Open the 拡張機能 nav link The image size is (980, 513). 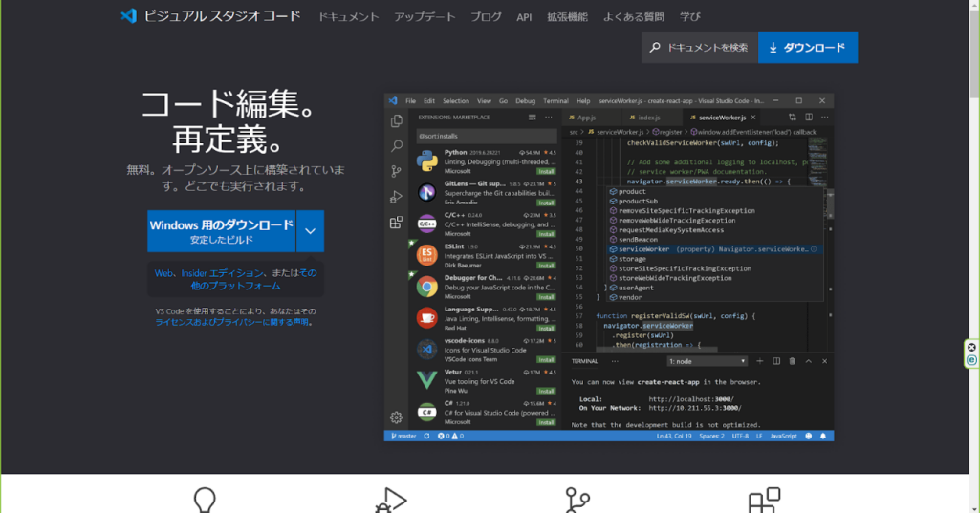(567, 17)
